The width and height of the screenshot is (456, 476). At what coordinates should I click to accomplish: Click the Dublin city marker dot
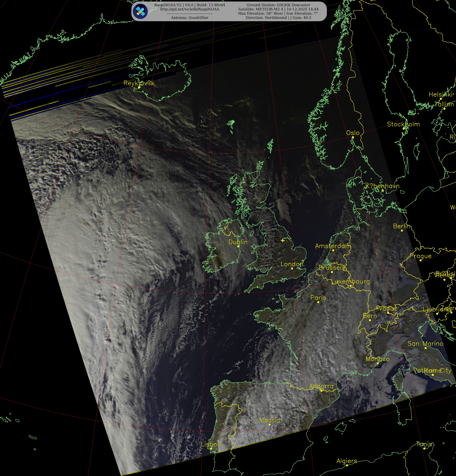[238, 246]
